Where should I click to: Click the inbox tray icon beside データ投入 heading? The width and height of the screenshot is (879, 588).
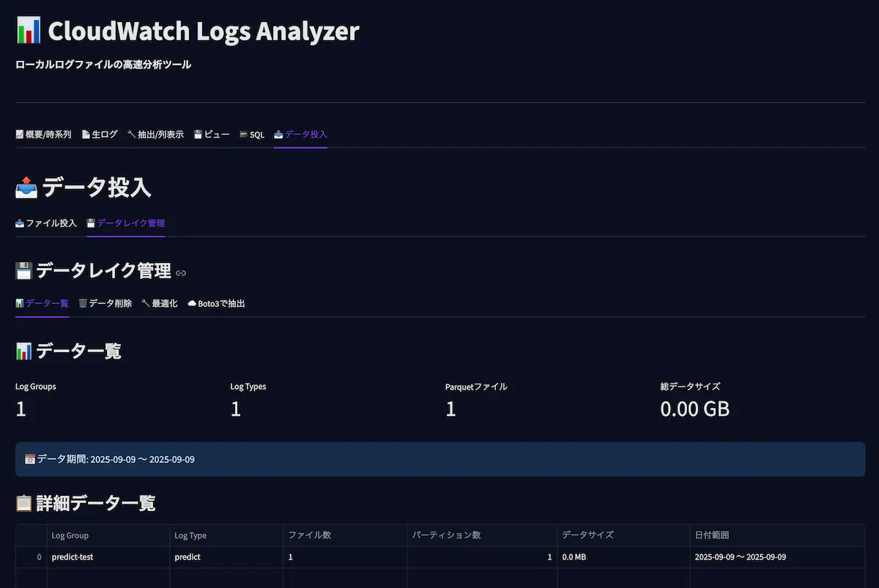26,188
